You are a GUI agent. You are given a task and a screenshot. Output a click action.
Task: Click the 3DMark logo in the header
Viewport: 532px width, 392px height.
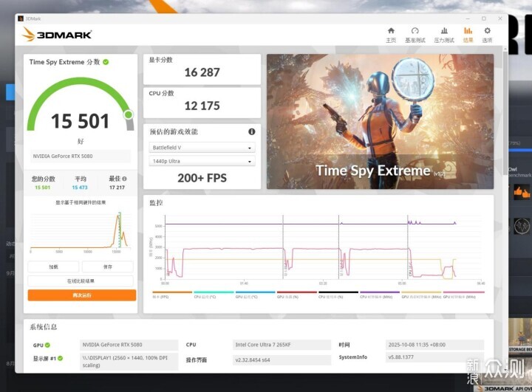pyautogui.click(x=57, y=34)
